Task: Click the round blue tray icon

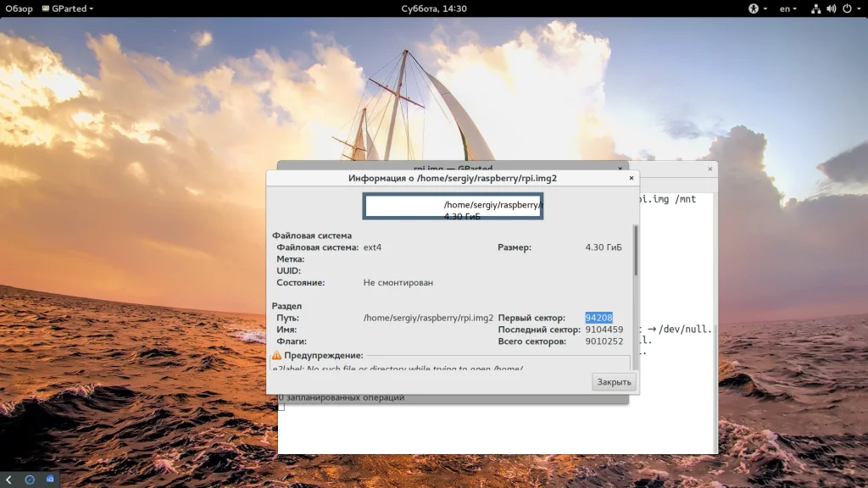Action: pos(30,480)
